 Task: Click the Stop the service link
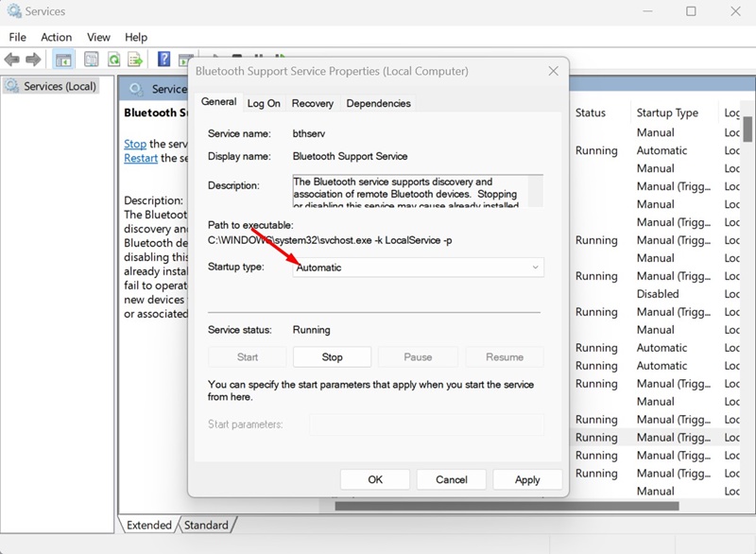(135, 144)
